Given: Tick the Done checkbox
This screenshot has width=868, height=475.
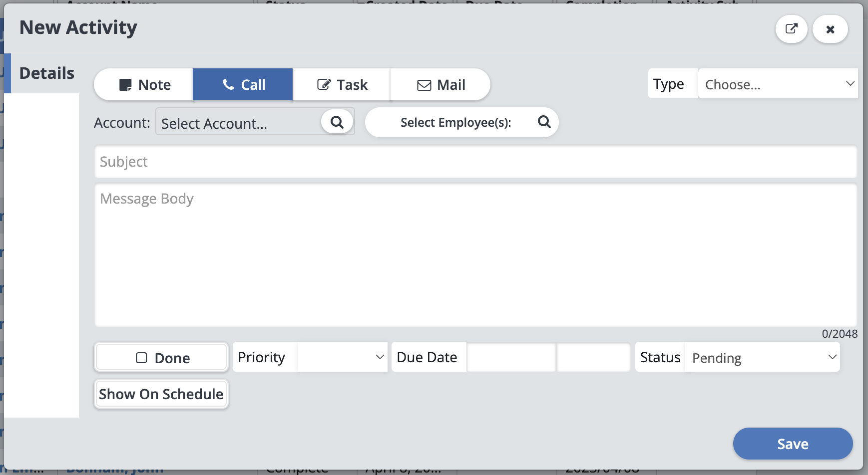Looking at the screenshot, I should (142, 358).
